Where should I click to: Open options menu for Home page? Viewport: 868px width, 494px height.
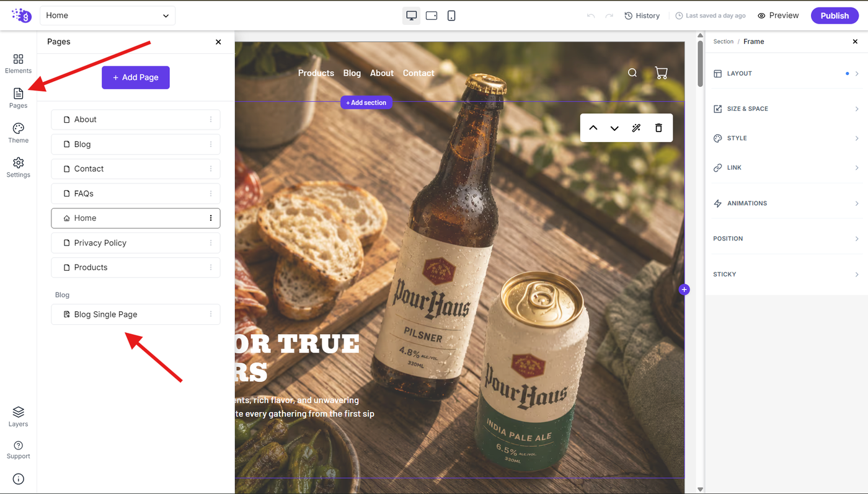point(211,218)
